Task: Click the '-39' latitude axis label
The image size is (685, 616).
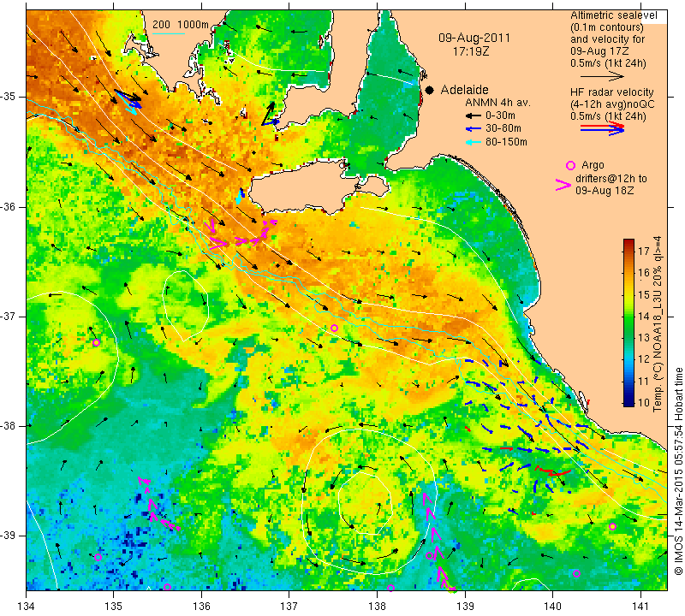Action: click(x=8, y=536)
